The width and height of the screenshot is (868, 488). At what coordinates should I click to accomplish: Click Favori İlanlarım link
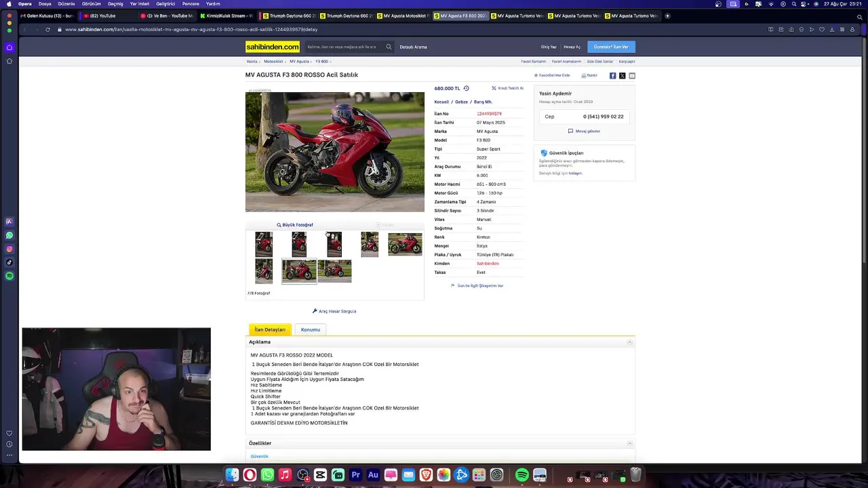[x=534, y=62]
